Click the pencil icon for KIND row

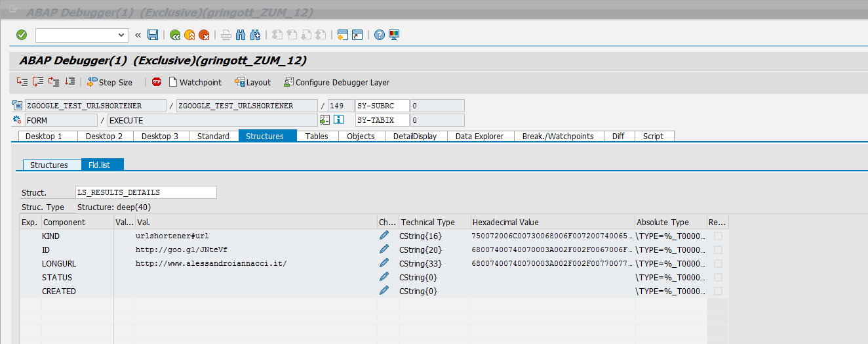point(384,236)
